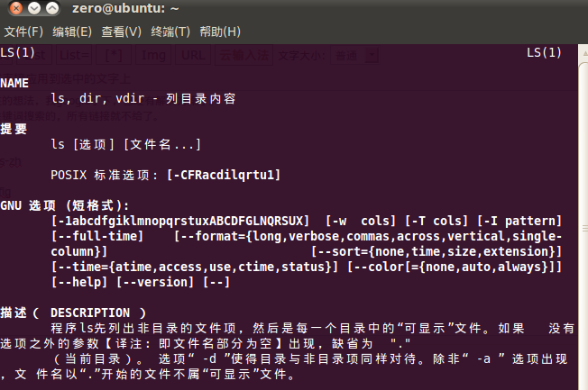Click the [--help] option text
Viewport: 588px width, 390px height.
79,282
